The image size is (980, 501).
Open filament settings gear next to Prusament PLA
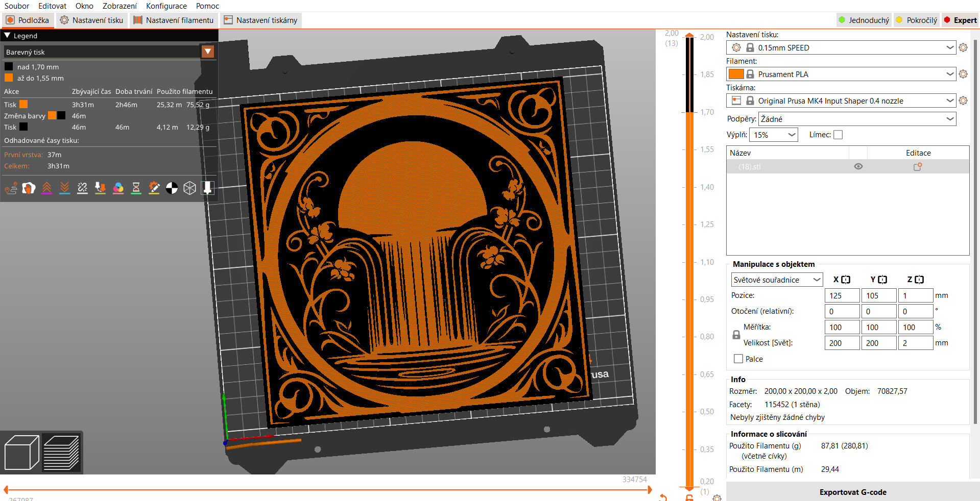(963, 74)
